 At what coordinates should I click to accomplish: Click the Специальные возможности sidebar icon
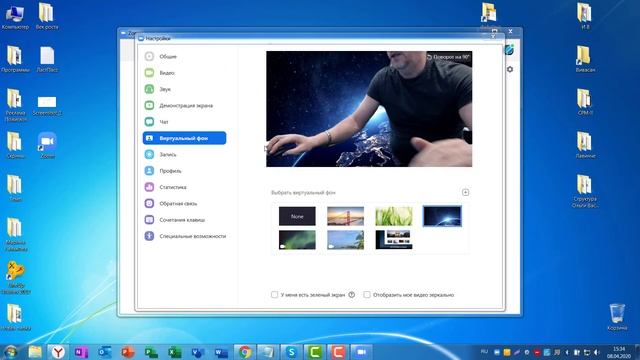click(149, 236)
